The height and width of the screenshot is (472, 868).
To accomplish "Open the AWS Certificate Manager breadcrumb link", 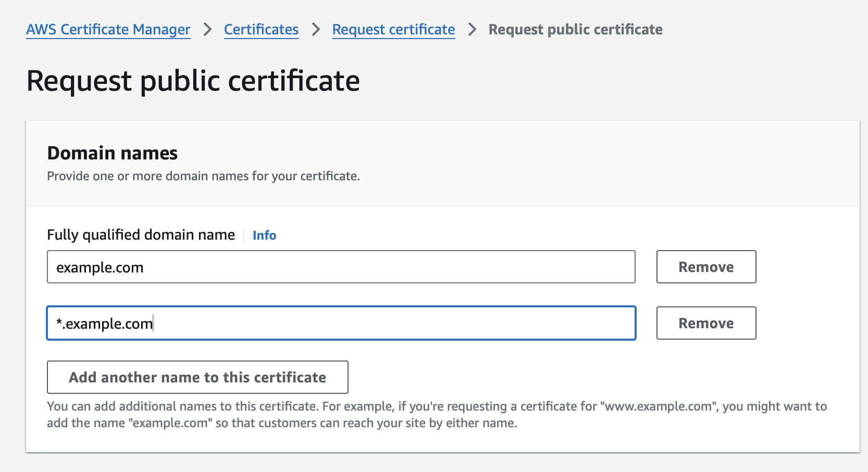I will pyautogui.click(x=108, y=30).
